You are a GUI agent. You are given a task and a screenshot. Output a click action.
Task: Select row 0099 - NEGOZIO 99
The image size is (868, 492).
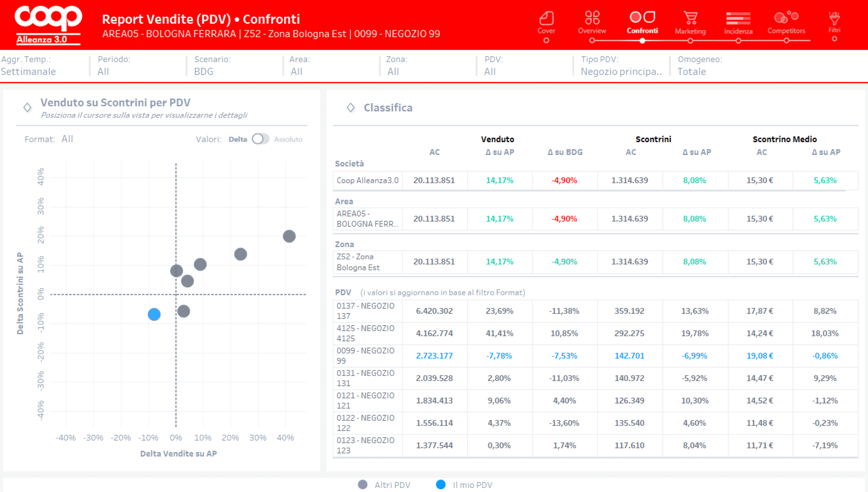tap(595, 356)
